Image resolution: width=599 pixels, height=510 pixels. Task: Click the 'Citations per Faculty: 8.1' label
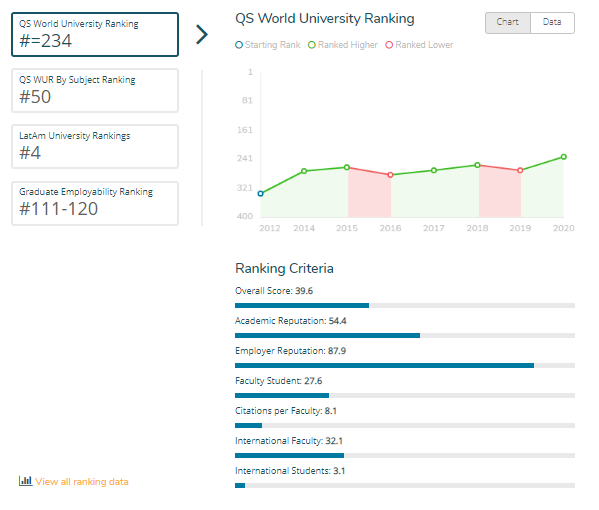[286, 411]
